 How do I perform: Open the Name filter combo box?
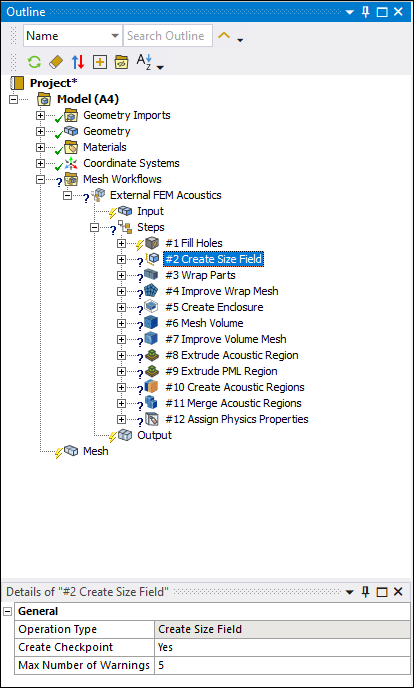coord(73,36)
